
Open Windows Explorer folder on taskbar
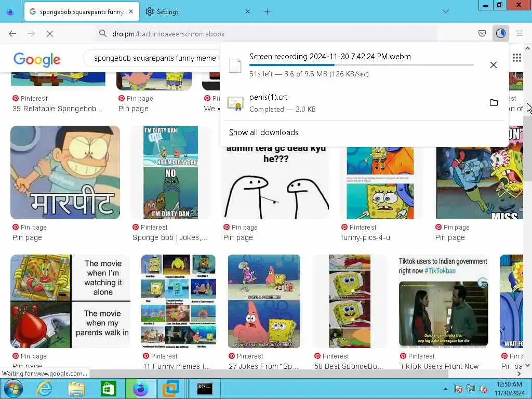76,389
